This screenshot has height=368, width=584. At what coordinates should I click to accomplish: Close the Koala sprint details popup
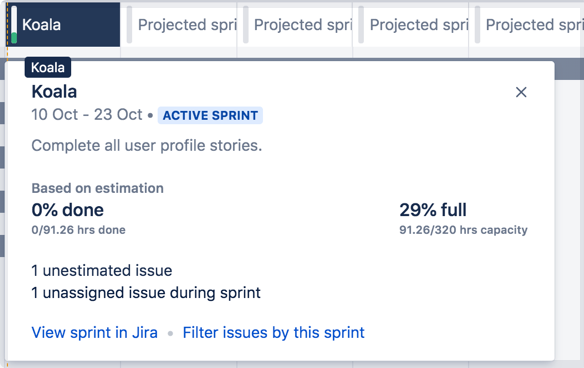coord(521,92)
